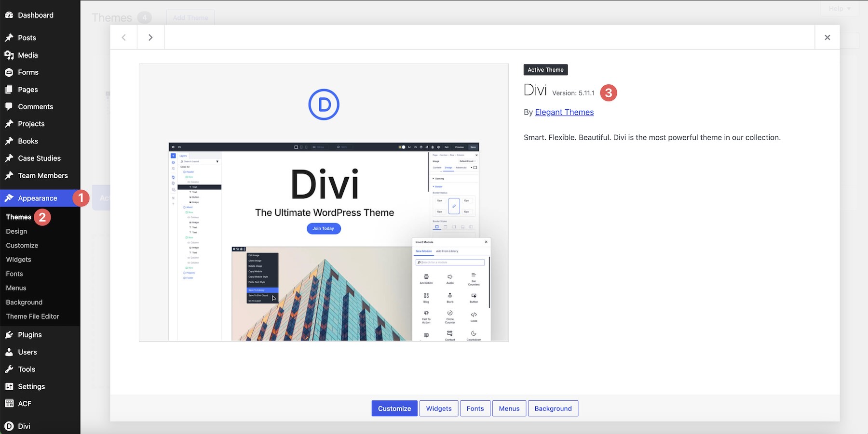The width and height of the screenshot is (868, 434).
Task: Click the Projects pin icon
Action: point(9,124)
